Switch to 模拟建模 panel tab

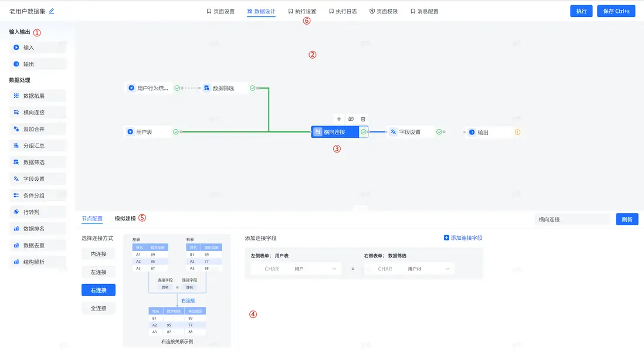point(126,218)
